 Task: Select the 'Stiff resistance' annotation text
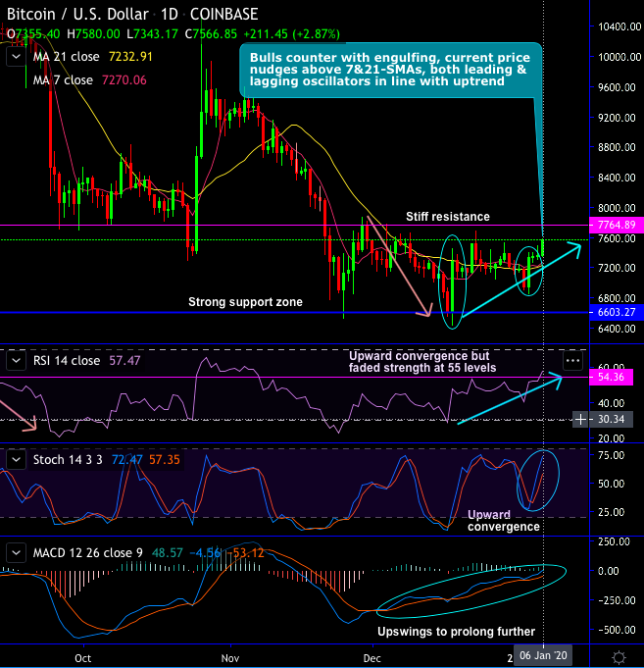[x=448, y=217]
